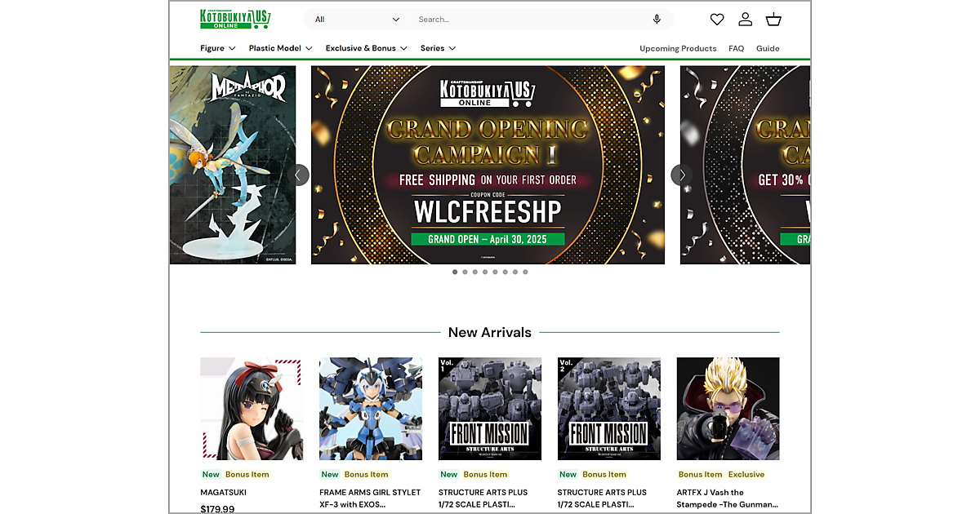
Task: Select the fourth carousel pagination dot
Action: tap(485, 272)
